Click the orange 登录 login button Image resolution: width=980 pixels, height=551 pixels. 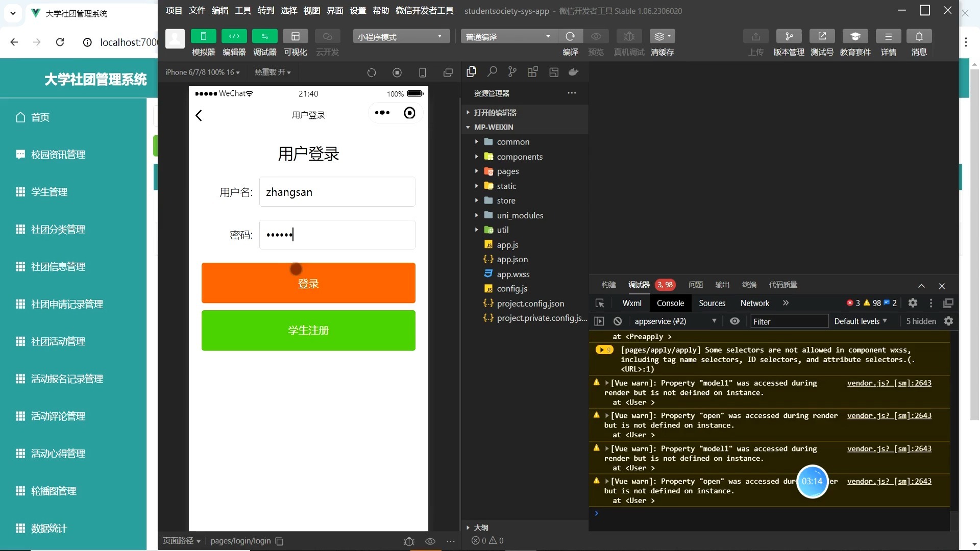coord(308,283)
